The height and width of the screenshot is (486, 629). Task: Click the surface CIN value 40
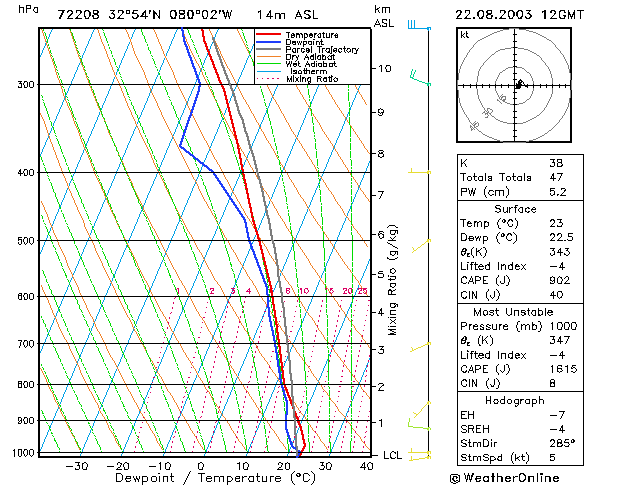[556, 295]
